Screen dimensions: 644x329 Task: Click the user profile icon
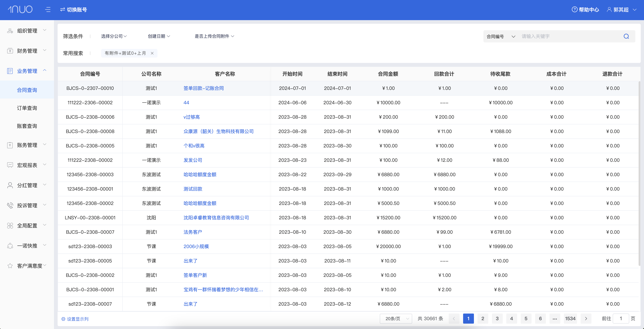pyautogui.click(x=609, y=10)
